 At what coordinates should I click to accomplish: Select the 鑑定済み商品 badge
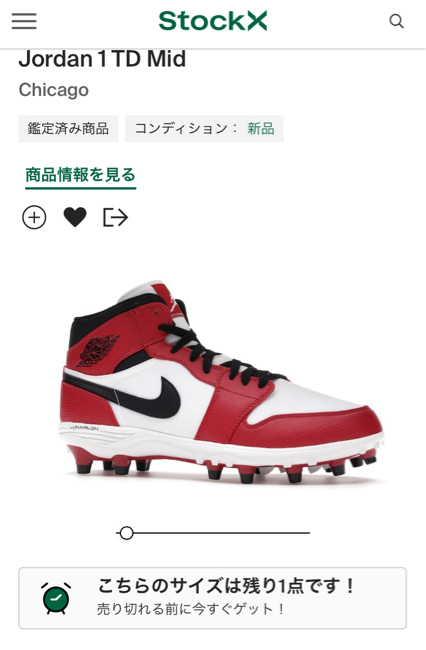[68, 129]
